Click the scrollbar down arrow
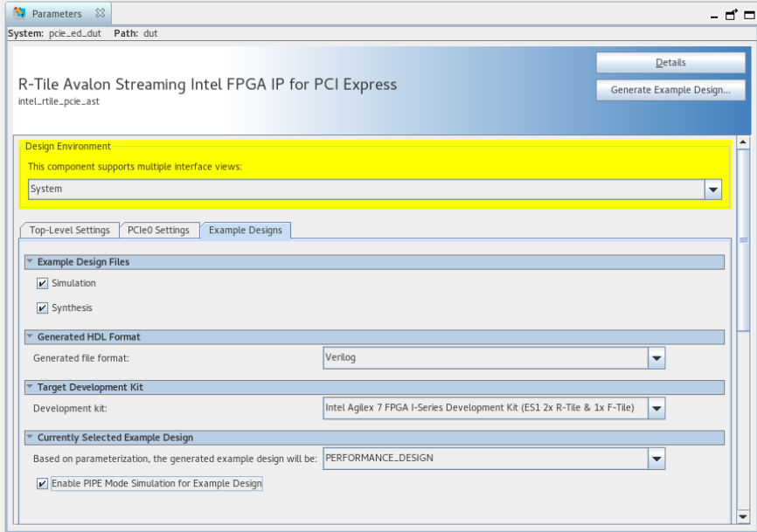Viewport: 757px width, 532px height. pos(743,517)
